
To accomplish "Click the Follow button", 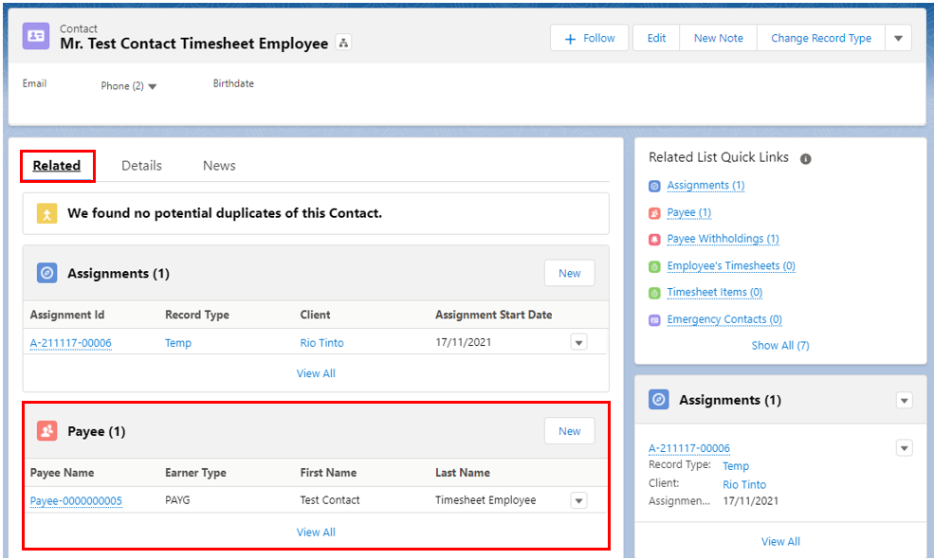I will pos(589,38).
